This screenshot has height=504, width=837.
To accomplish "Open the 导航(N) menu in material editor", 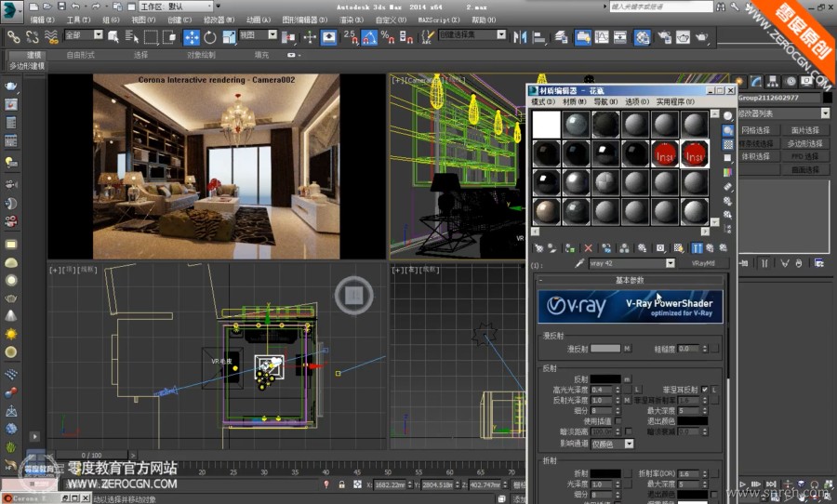I will (x=605, y=101).
